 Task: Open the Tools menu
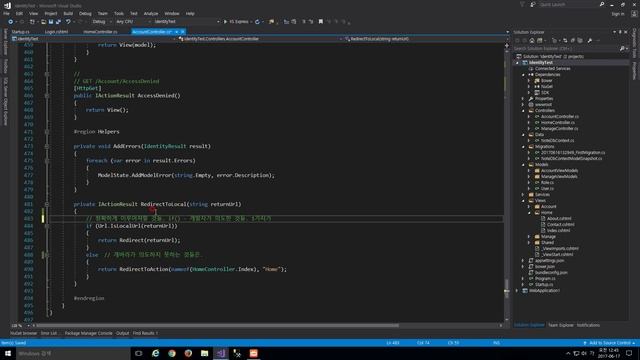tap(119, 13)
